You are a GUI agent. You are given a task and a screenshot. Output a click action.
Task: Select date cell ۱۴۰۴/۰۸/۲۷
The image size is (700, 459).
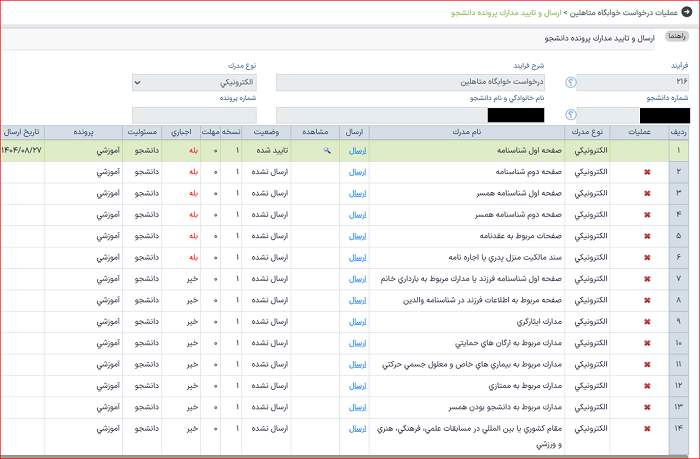[x=22, y=150]
